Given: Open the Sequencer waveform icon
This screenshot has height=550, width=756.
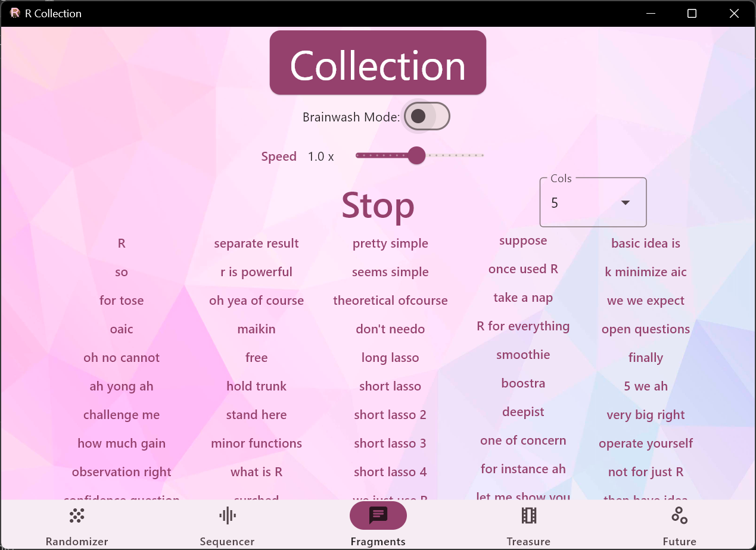Looking at the screenshot, I should [x=227, y=515].
